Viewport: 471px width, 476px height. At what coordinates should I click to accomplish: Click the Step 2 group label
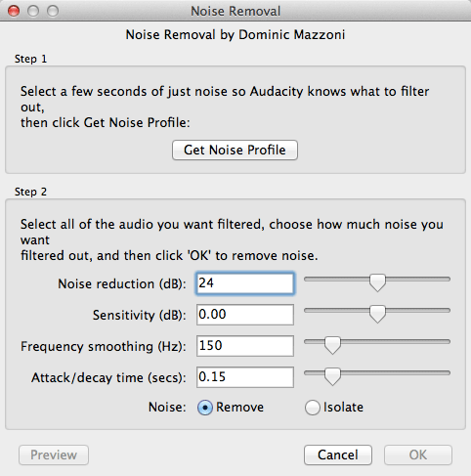click(x=30, y=192)
